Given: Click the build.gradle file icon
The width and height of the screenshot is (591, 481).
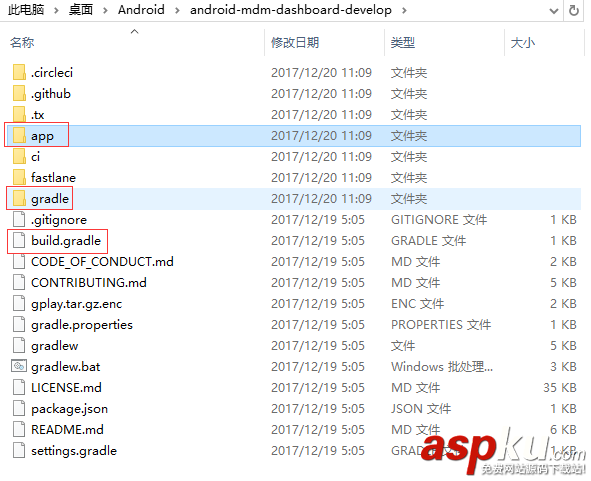Looking at the screenshot, I should (19, 240).
